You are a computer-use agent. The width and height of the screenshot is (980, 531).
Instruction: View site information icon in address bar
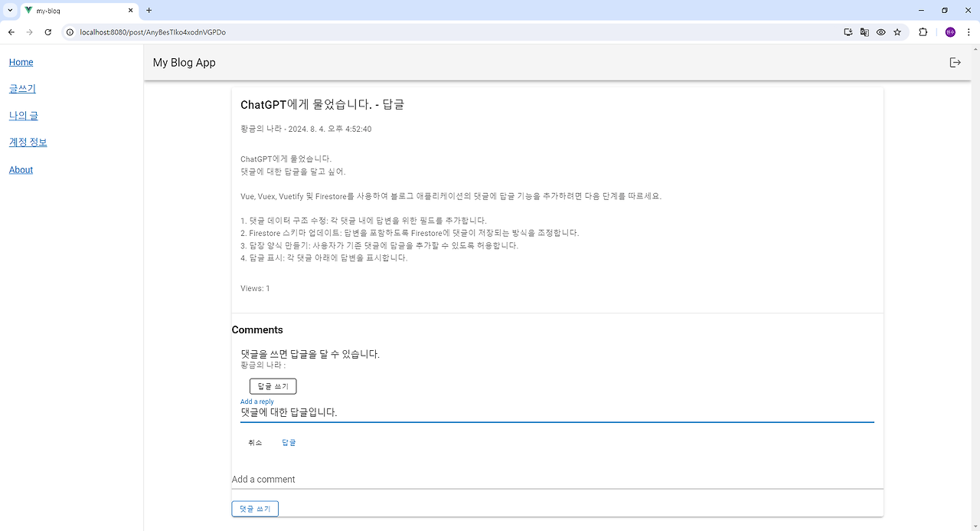(69, 32)
